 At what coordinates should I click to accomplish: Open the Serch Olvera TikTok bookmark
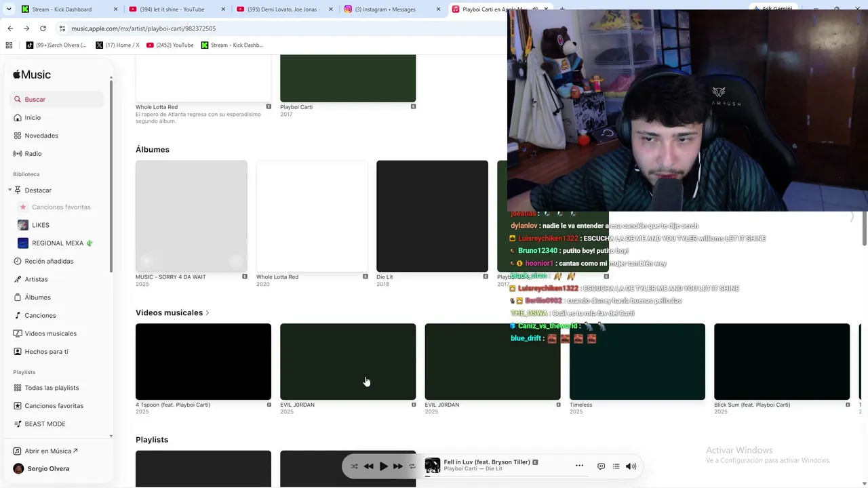point(56,45)
